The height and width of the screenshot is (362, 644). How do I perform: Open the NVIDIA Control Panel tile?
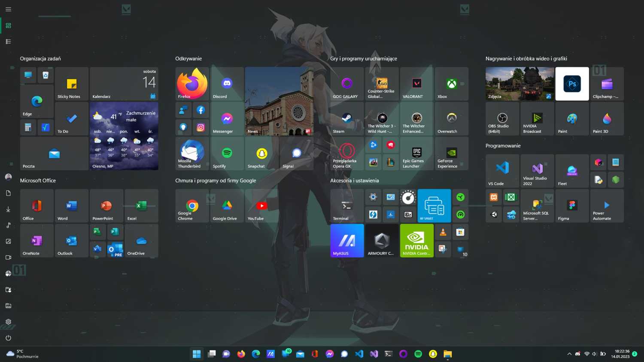pos(416,240)
